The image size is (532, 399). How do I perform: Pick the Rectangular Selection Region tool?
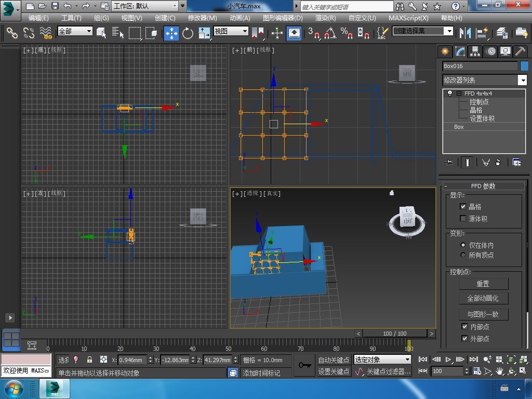click(x=135, y=33)
